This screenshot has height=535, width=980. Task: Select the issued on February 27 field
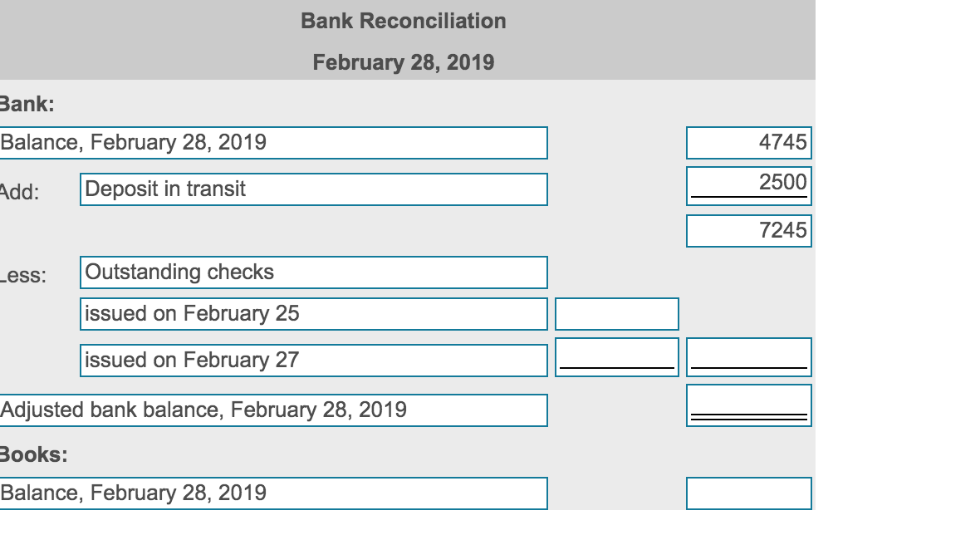click(x=314, y=359)
